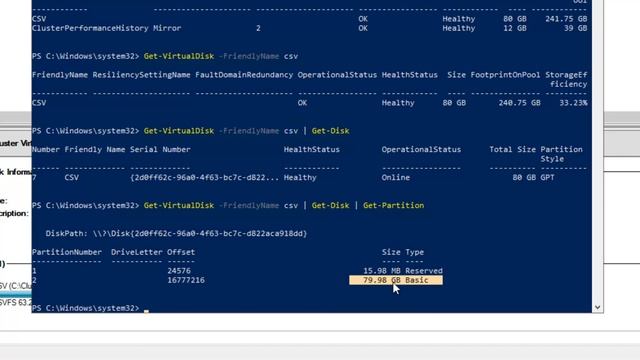Click the highlighted "79.98 GB Basic" partition entry
This screenshot has height=360, width=640.
[x=396, y=280]
